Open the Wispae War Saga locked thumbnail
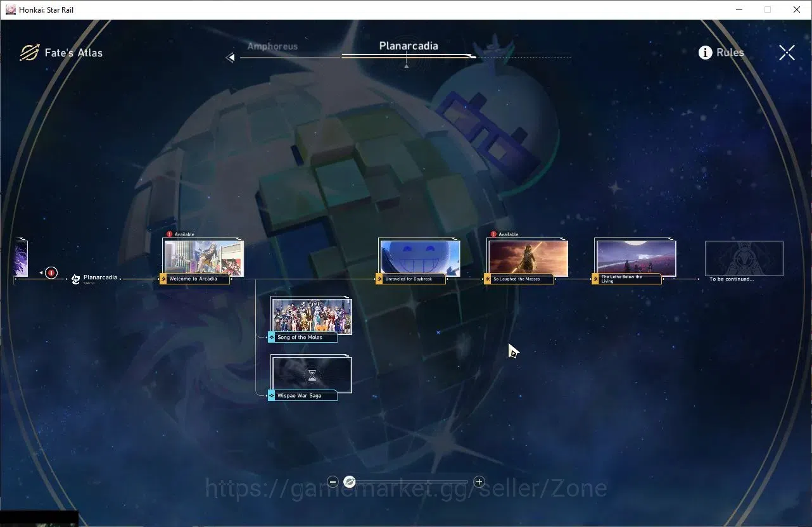Screen dimensions: 812x527 312,374
